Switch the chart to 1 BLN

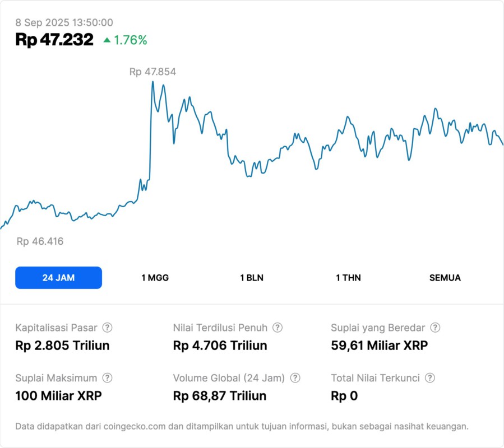click(x=252, y=278)
